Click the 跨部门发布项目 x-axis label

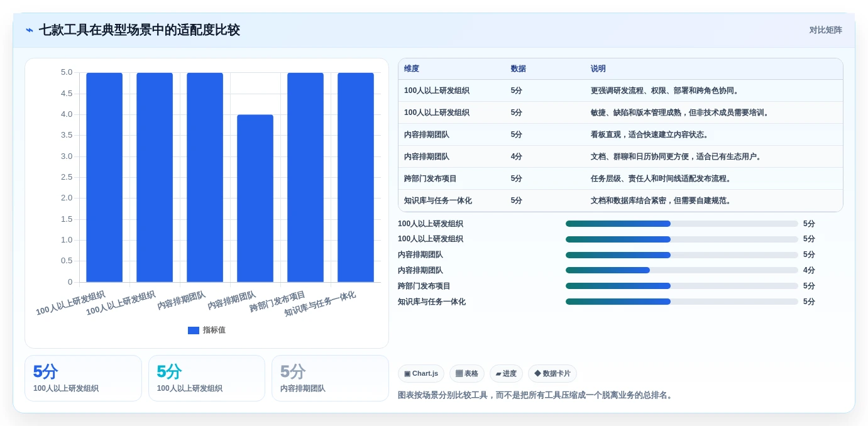pyautogui.click(x=277, y=302)
